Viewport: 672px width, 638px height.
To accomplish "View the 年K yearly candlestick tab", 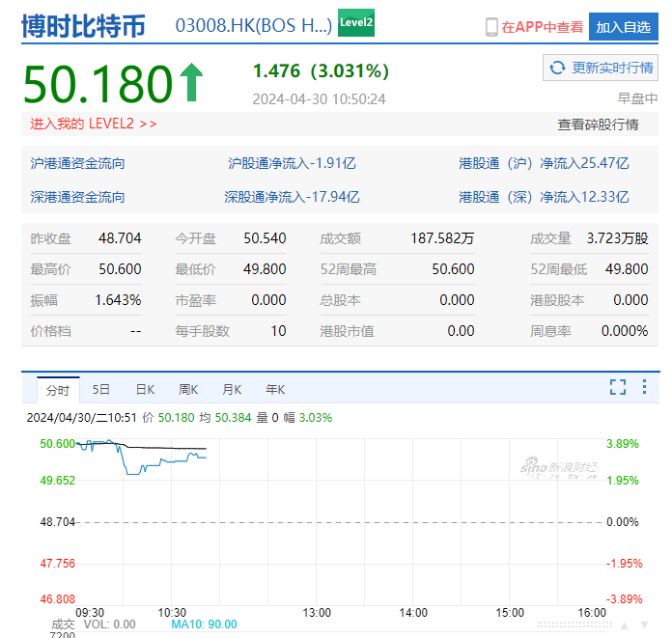I will point(275,389).
